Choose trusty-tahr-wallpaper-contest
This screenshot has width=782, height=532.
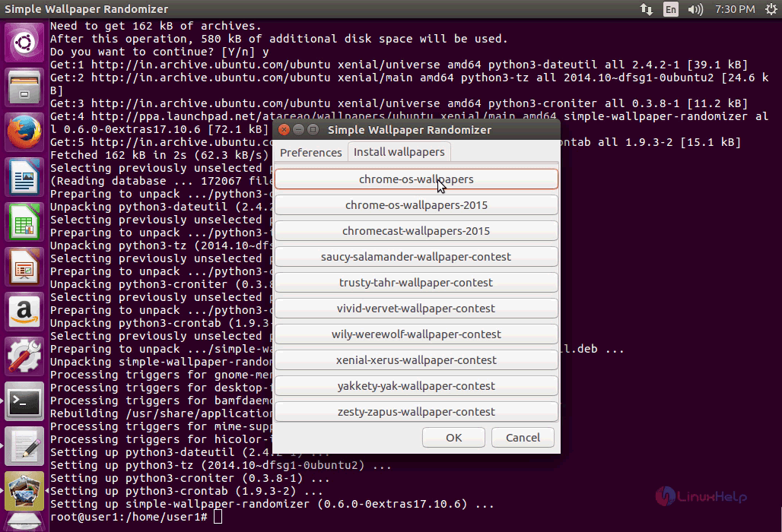click(416, 283)
